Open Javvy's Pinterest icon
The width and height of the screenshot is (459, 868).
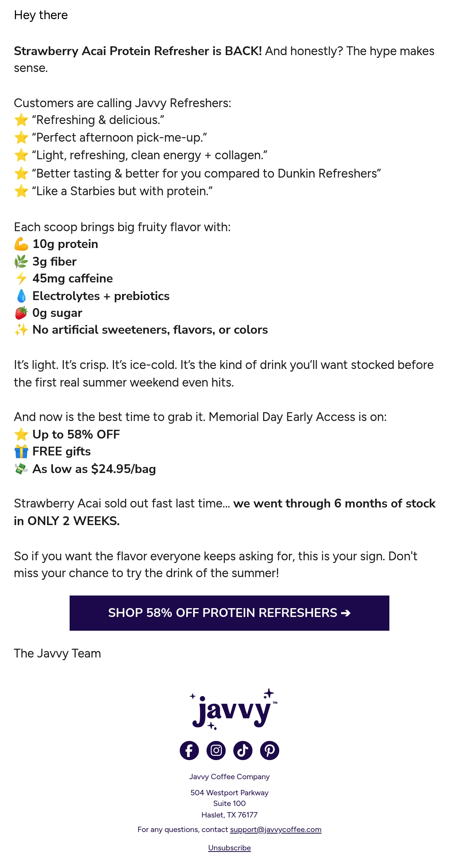point(270,750)
